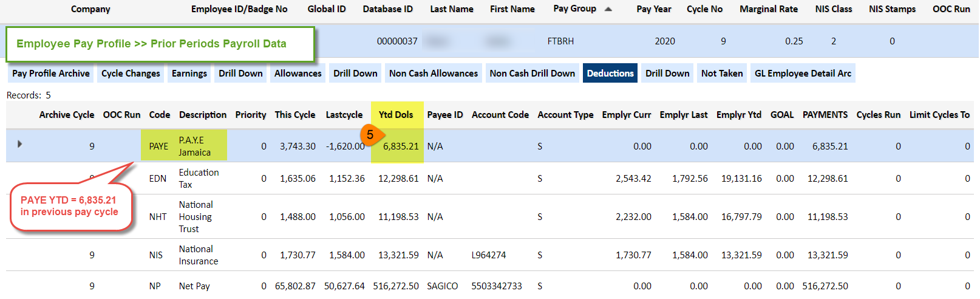980x299 pixels.
Task: Click the National Housing Trust description
Action: (196, 217)
